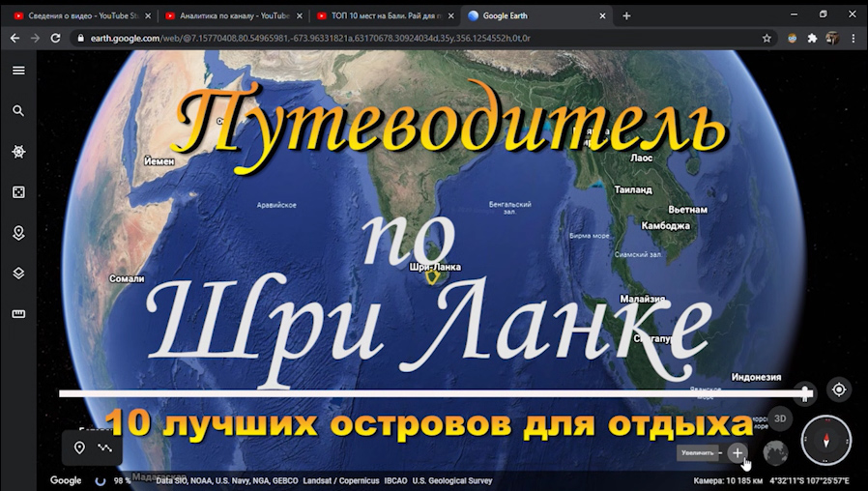
Task: Switch to Аналитика по каналу tab
Action: click(233, 16)
